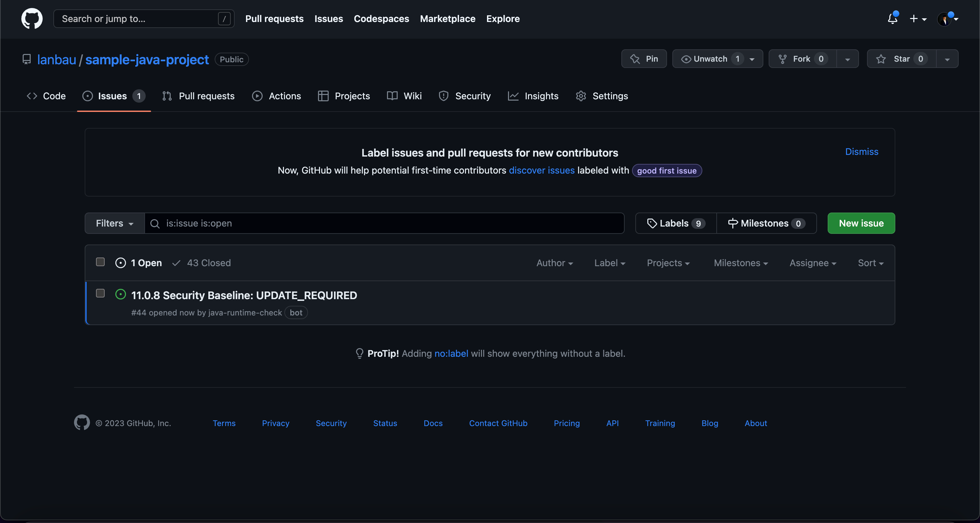Click the repository icon beside lanbau
The height and width of the screenshot is (523, 980).
[27, 59]
